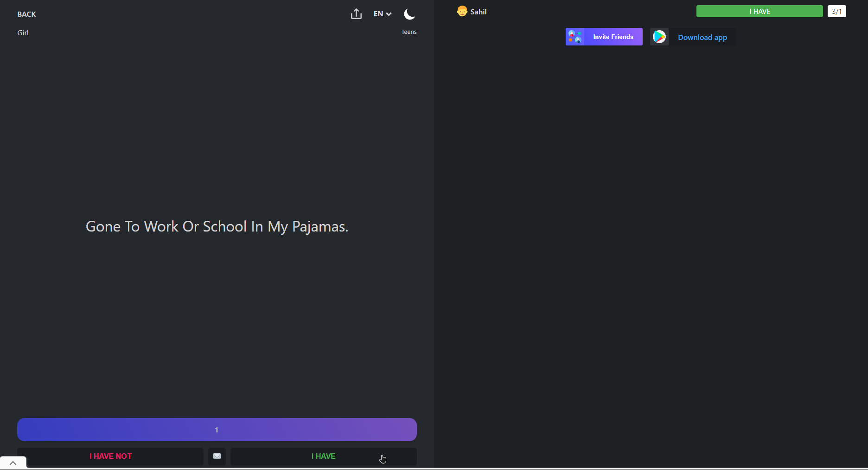
Task: Expand the bottom-left chevron up panel
Action: coord(13,463)
